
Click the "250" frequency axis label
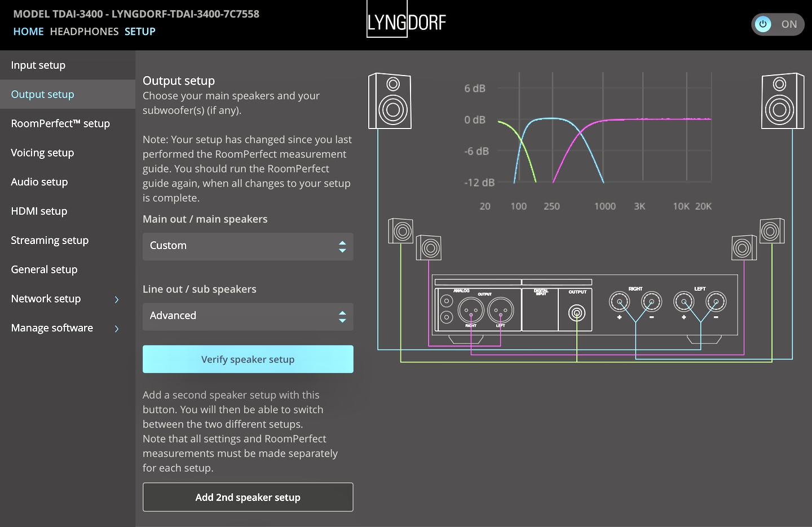(552, 206)
